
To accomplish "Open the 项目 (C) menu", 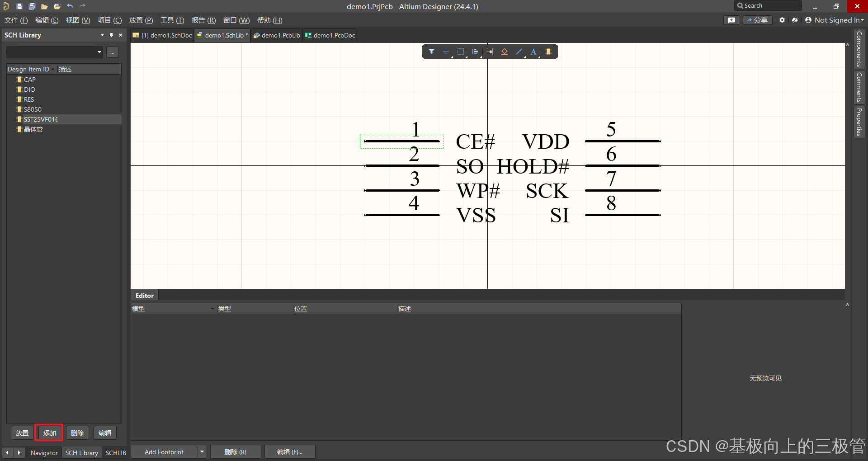I will [x=109, y=20].
